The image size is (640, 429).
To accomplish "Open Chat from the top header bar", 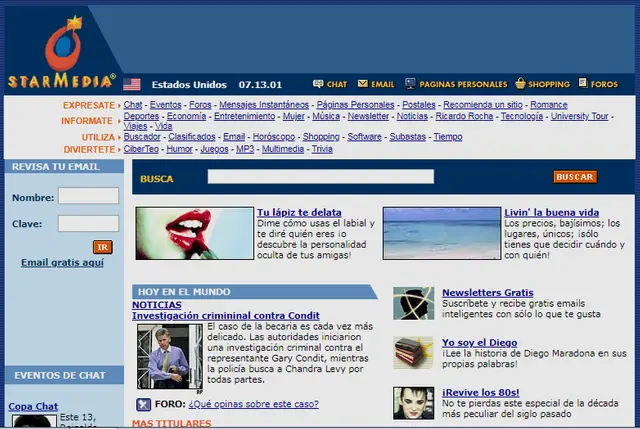I will pyautogui.click(x=330, y=84).
